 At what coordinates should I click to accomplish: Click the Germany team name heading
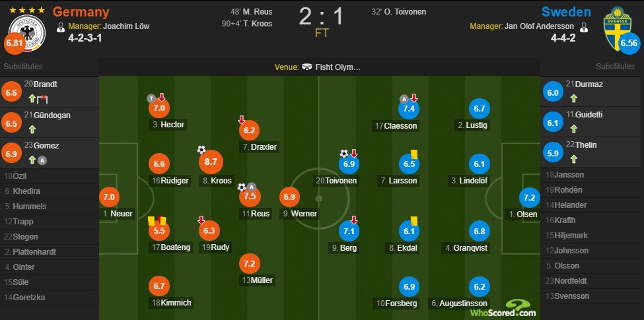click(x=81, y=12)
